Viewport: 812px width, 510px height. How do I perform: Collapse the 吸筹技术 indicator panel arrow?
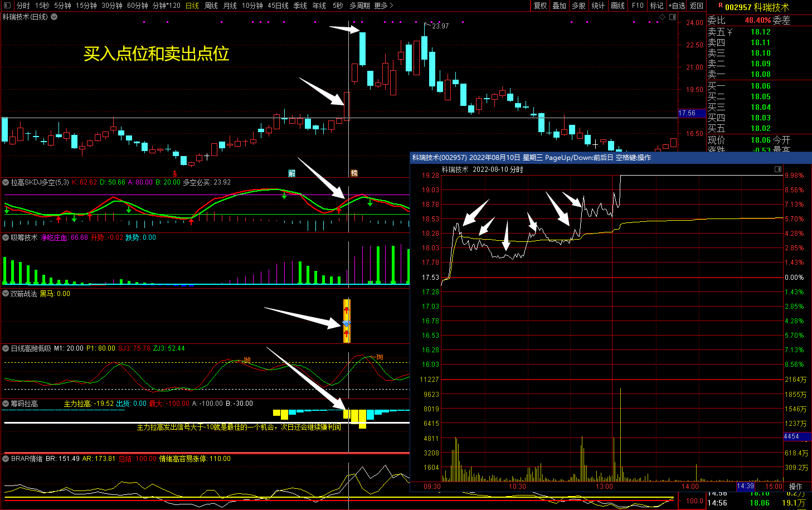pos(6,237)
